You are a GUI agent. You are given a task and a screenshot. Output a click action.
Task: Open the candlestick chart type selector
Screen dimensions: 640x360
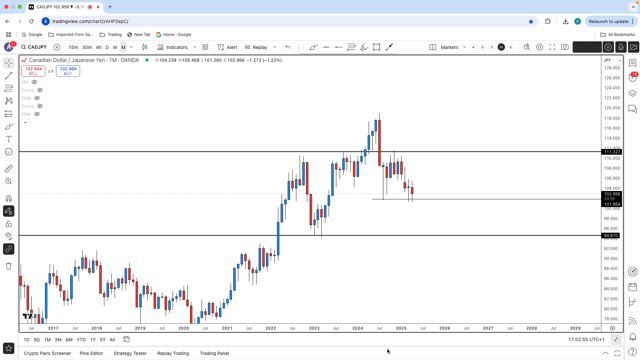point(144,47)
